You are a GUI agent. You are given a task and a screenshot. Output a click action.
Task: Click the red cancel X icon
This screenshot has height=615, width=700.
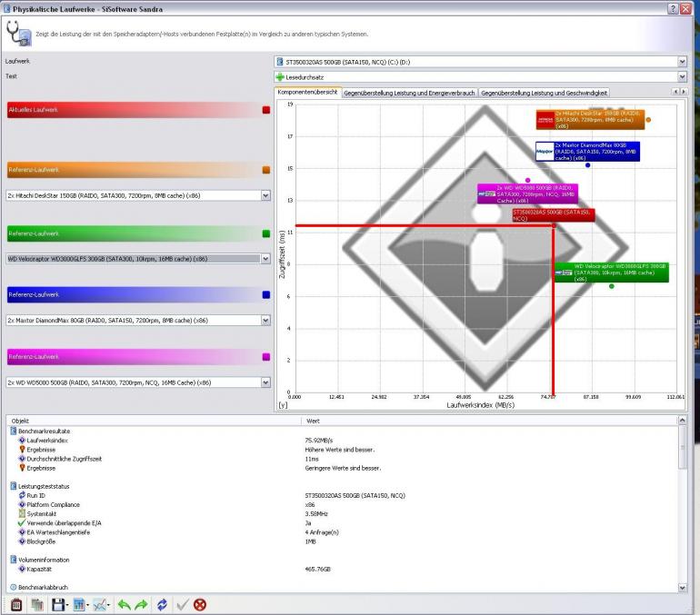pos(200,605)
